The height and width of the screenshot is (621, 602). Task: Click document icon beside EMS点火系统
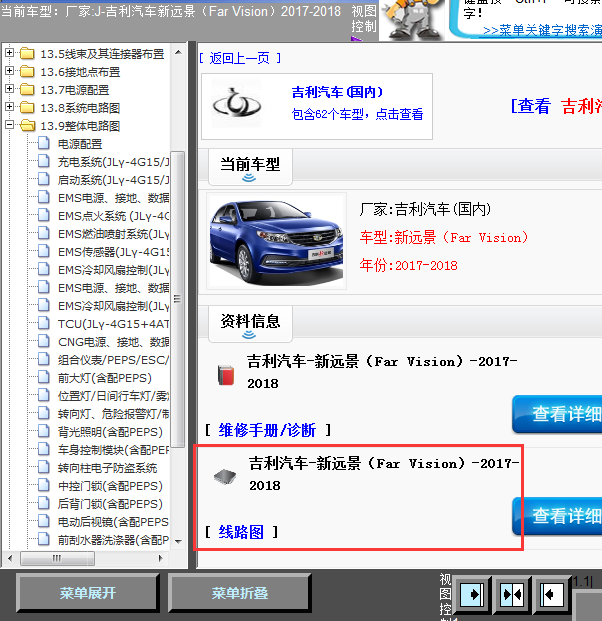(x=44, y=215)
